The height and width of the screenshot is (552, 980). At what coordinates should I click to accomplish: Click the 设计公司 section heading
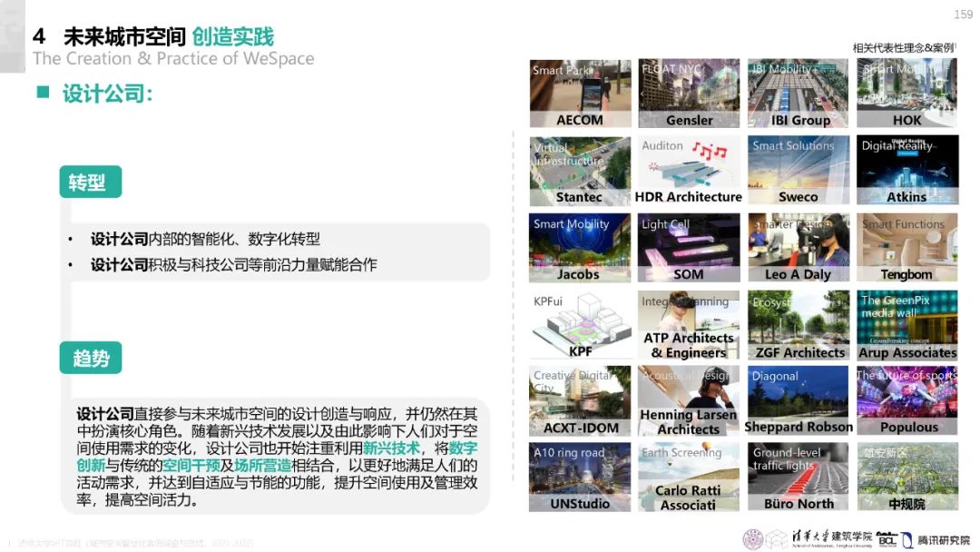(107, 94)
